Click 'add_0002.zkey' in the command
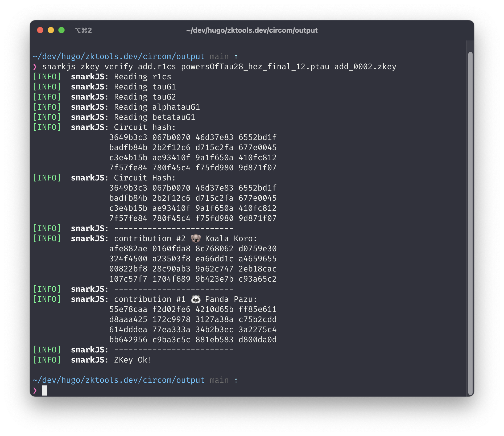Viewport: 504px width, 436px height. (365, 67)
